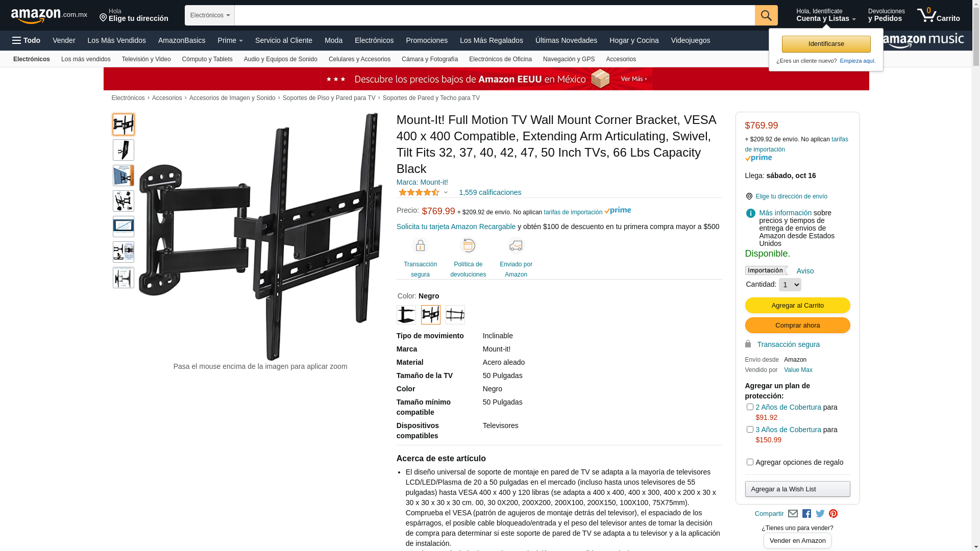Open the shopping cart icon
Screen dimensions: 980x551
(938, 15)
